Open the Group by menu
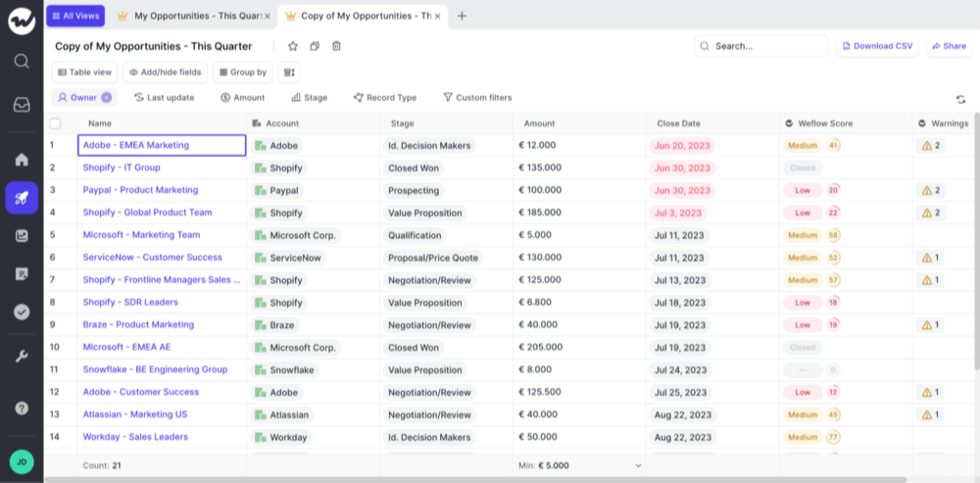Screen dimensions: 980x483 242,72
